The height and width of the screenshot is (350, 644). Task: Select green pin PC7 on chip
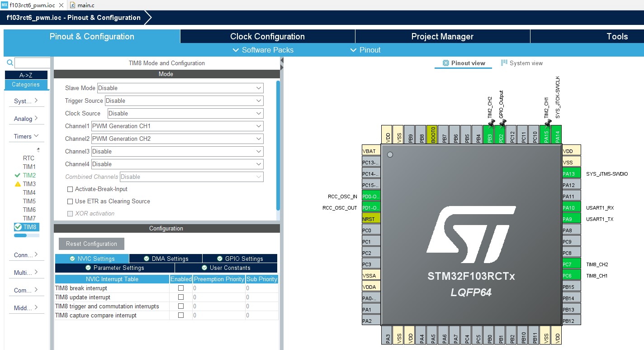tap(571, 264)
